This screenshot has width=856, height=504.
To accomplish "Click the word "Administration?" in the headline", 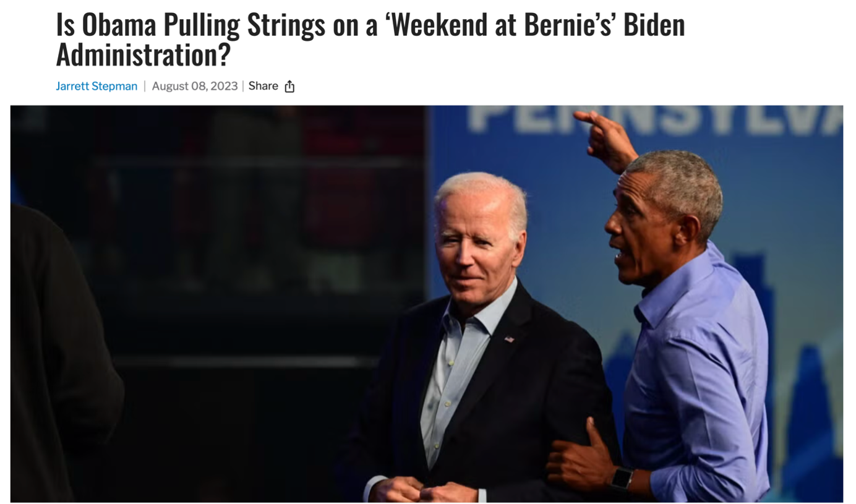I will coord(143,54).
